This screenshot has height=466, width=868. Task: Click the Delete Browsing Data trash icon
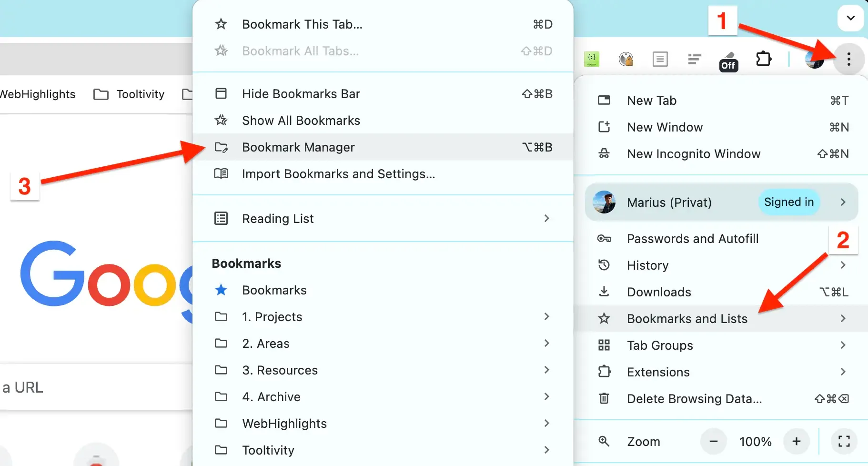(604, 398)
